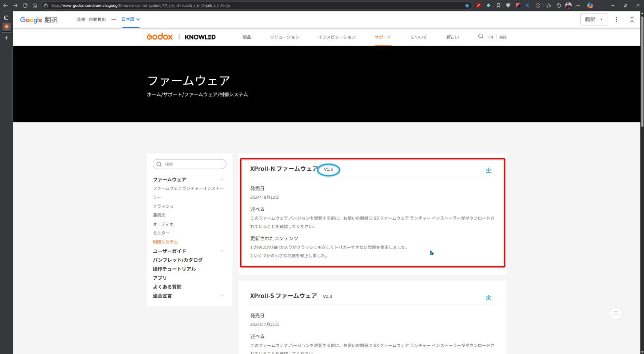This screenshot has height=354, width=644.
Task: Click the date 2023年7月21日
Action: coord(264,324)
